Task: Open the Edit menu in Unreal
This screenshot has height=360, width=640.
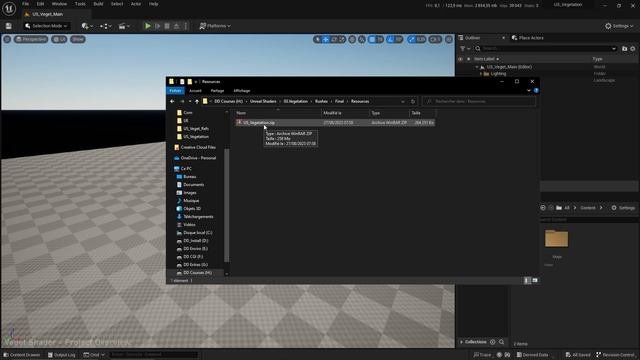Action: pos(40,4)
